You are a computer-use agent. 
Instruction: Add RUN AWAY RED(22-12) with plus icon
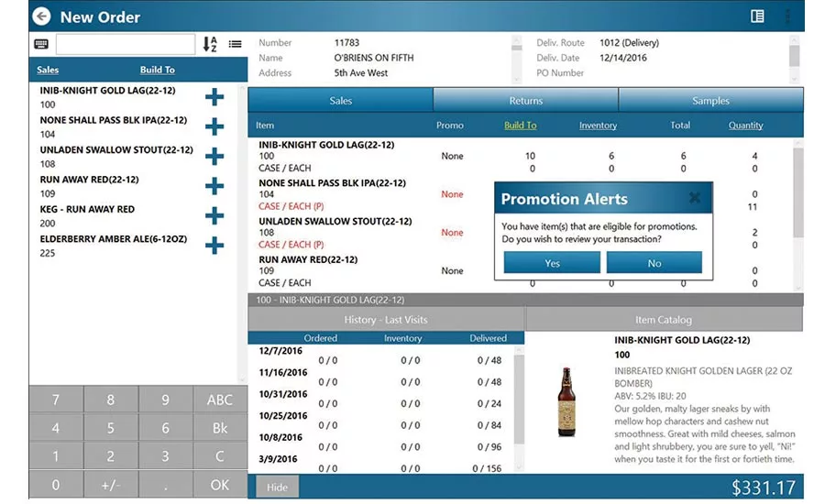[x=214, y=186]
